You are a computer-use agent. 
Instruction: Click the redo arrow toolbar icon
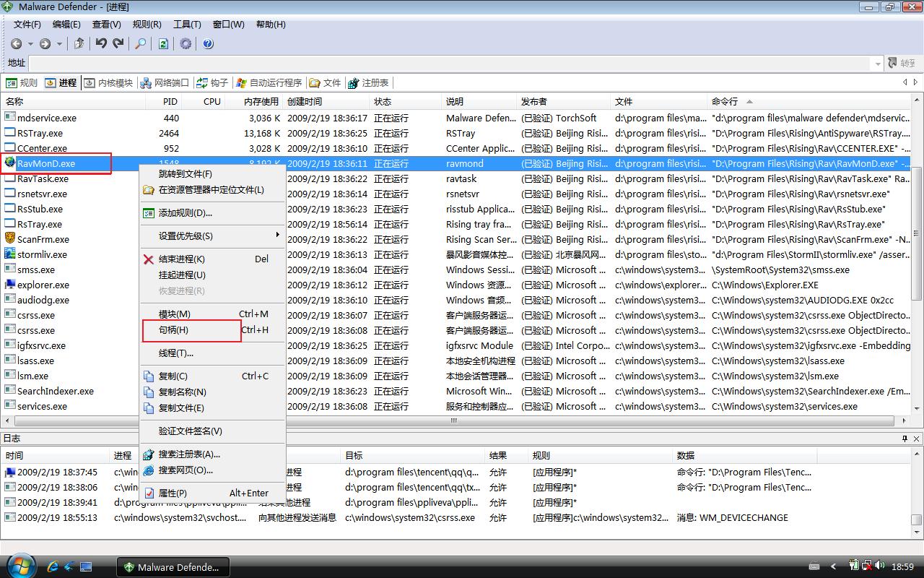118,44
